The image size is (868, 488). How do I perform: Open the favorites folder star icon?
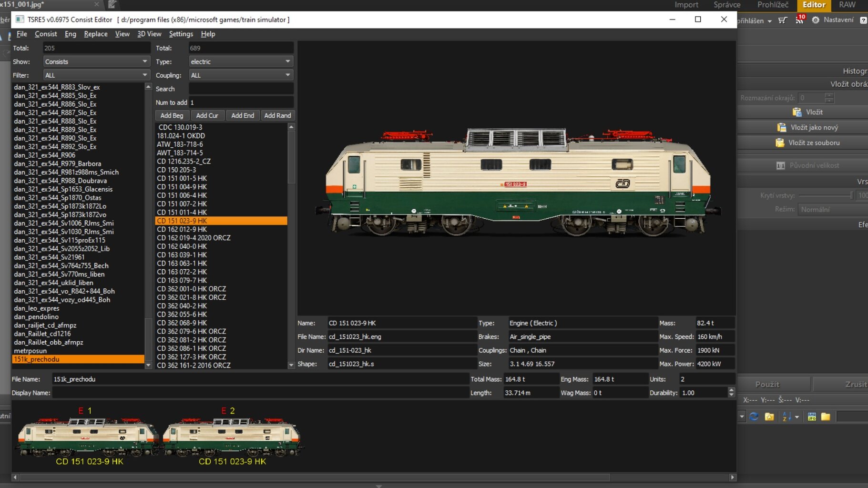769,417
